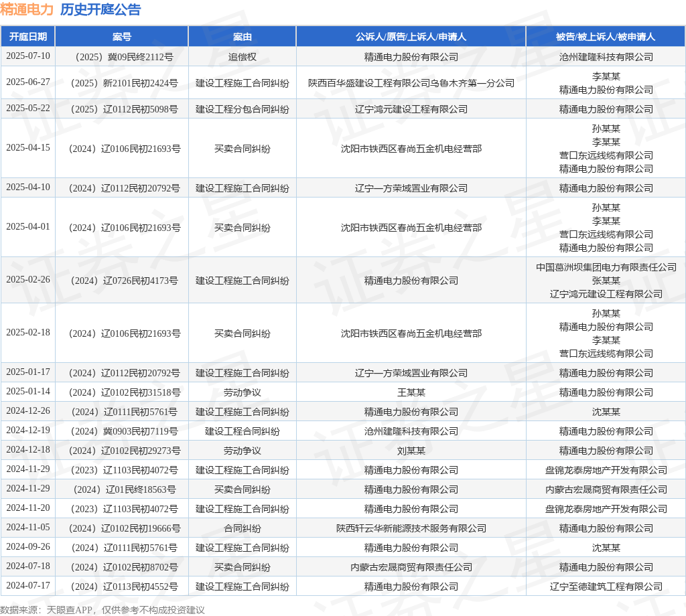Click case number (2024)辽0726民初4173号
Image resolution: width=686 pixels, height=616 pixels.
[122, 281]
